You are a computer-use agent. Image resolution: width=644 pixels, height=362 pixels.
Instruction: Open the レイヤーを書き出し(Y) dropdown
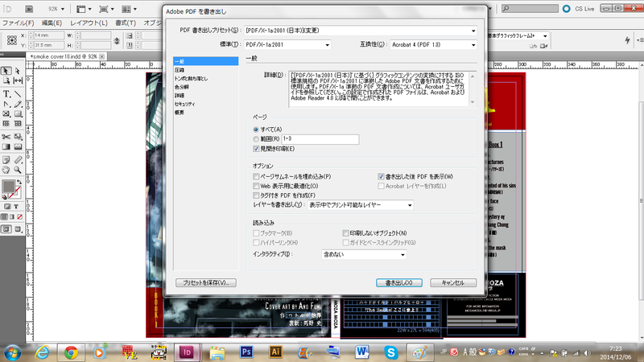pos(360,205)
